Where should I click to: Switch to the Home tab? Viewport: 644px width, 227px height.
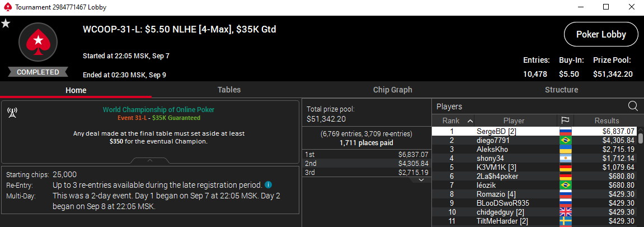click(76, 90)
